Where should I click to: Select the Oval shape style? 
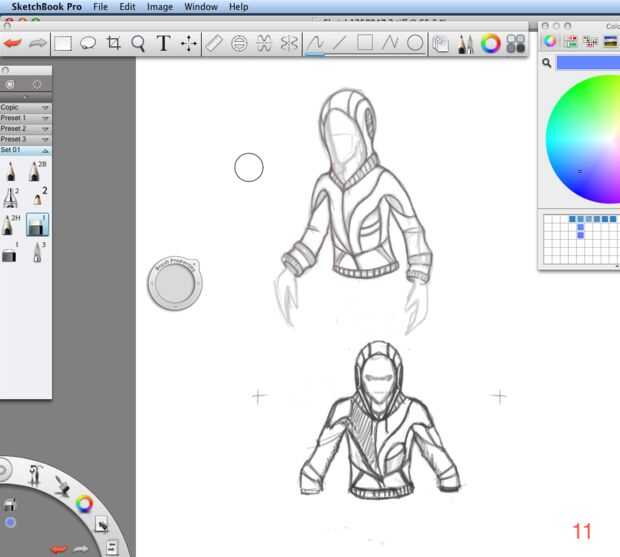(x=415, y=43)
